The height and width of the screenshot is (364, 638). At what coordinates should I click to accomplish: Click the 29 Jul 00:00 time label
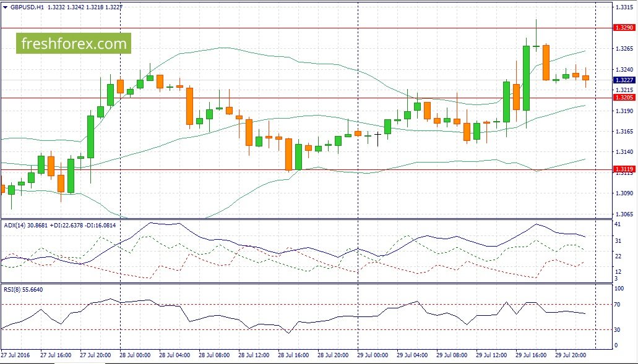374,355
